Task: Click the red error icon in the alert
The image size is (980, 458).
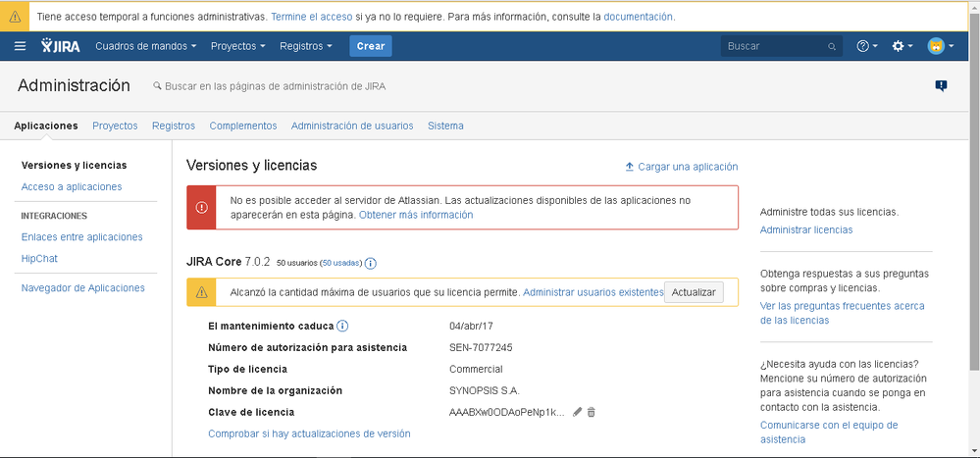Action: [201, 208]
